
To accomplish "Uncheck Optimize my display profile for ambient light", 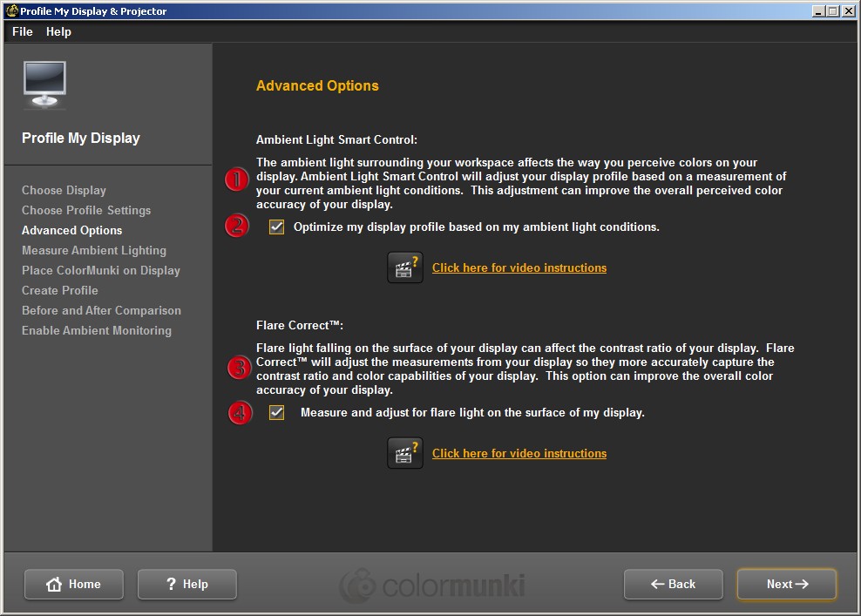I will coord(277,227).
